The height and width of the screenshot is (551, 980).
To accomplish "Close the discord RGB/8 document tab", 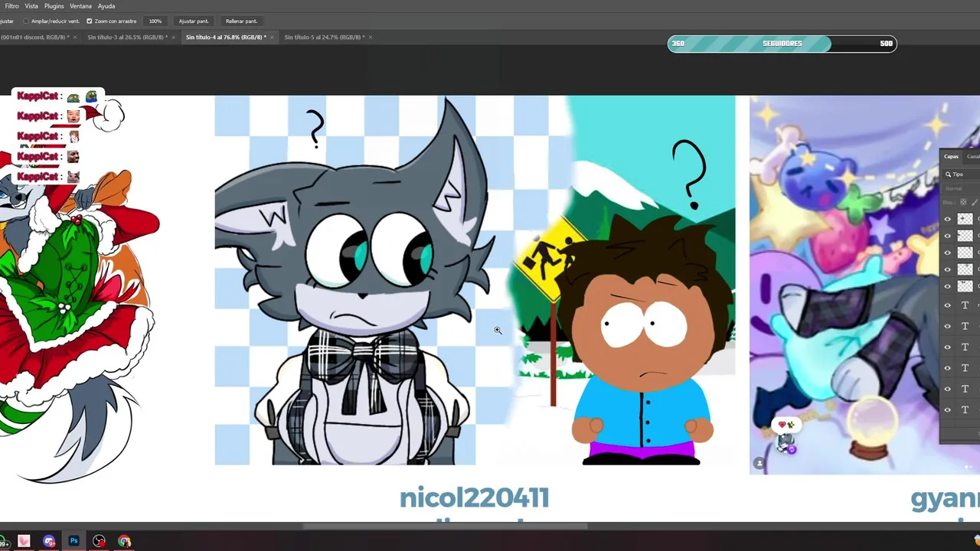I will pos(75,37).
